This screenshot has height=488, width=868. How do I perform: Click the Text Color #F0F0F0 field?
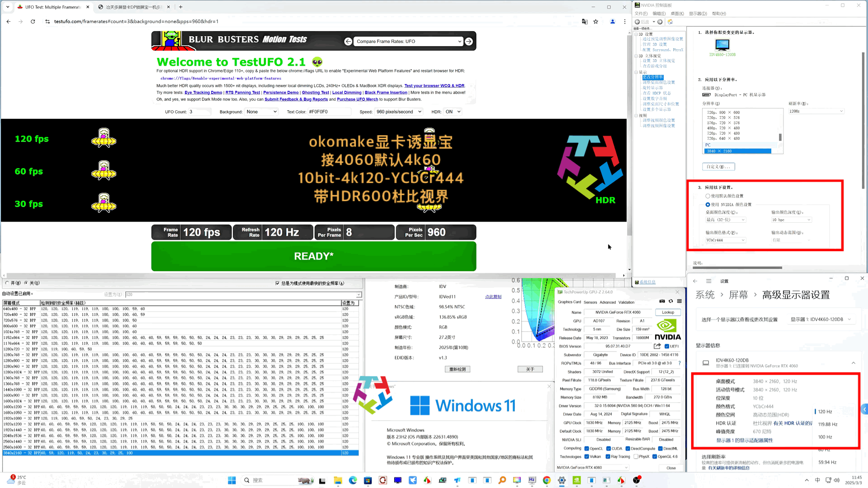click(330, 112)
